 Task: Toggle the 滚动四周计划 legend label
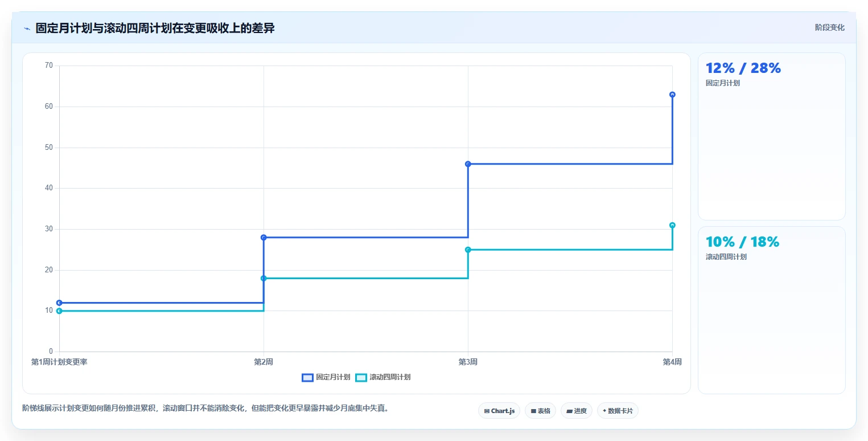390,377
